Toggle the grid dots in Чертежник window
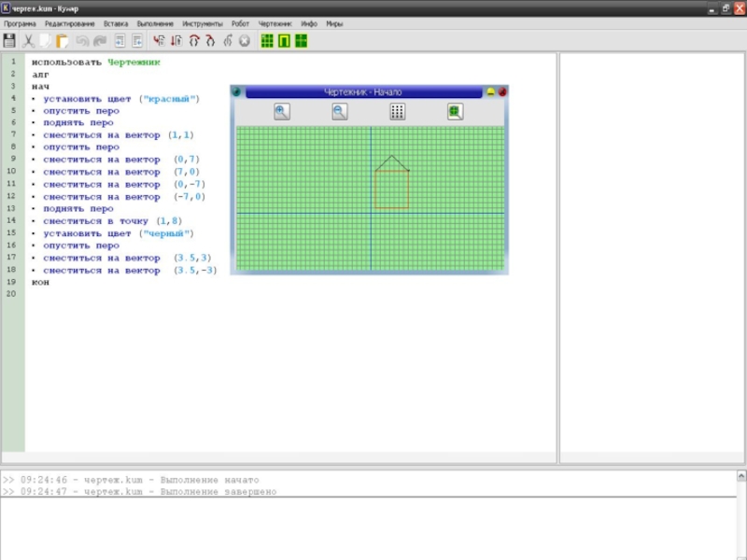 pos(398,112)
